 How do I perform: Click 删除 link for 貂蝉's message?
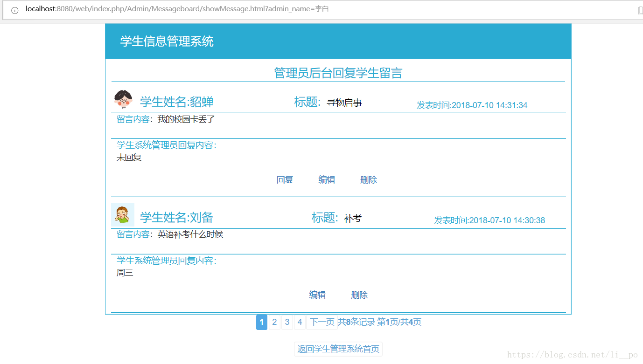click(369, 180)
